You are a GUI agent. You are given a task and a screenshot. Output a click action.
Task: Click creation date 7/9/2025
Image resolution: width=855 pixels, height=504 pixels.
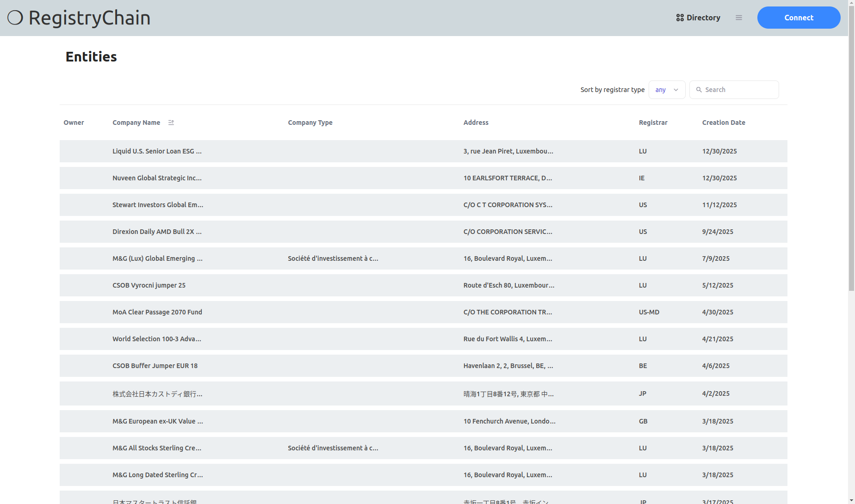[x=716, y=258]
